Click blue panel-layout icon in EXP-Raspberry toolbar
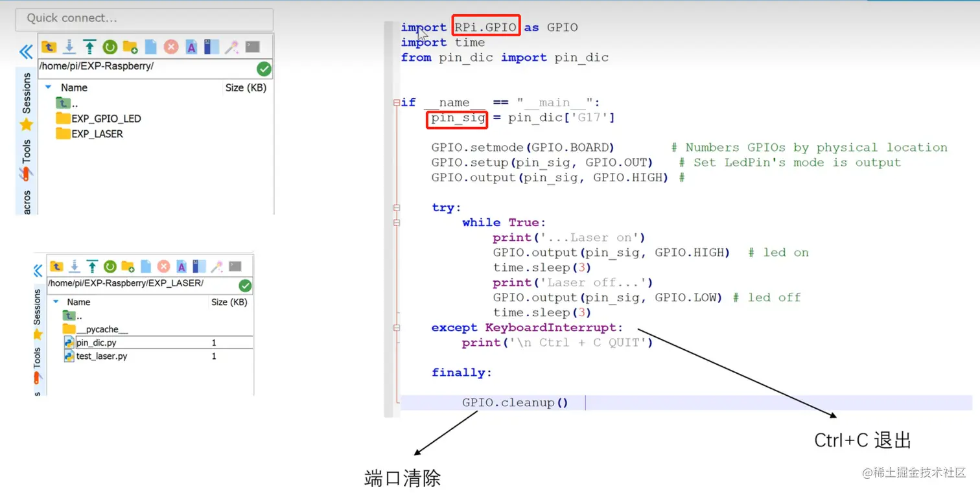Image resolution: width=980 pixels, height=493 pixels. click(211, 47)
